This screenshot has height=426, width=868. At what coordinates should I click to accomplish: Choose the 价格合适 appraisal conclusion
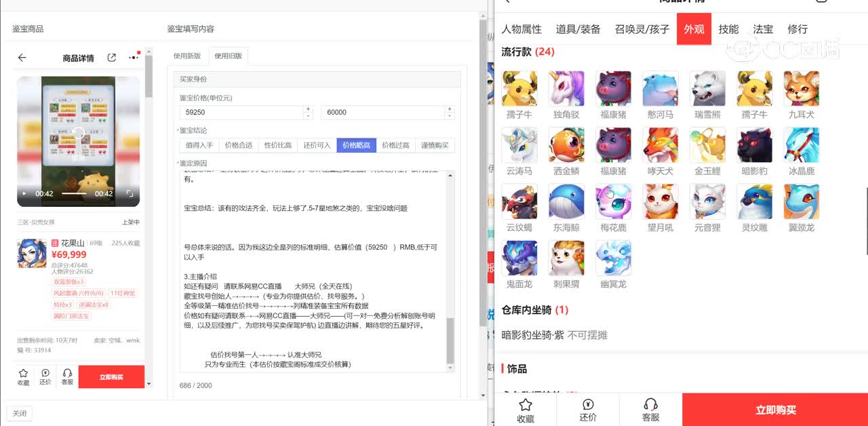click(239, 145)
